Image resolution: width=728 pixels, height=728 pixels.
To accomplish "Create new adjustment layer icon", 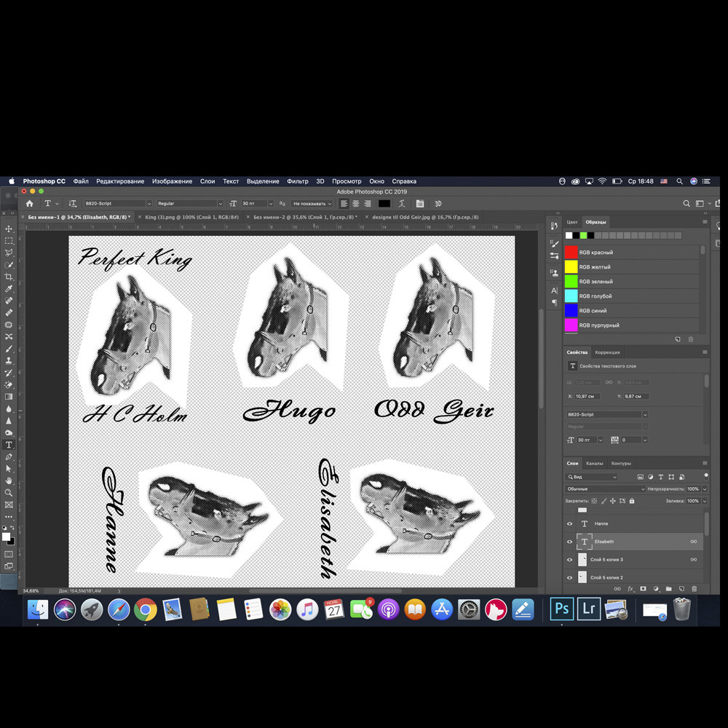I will pyautogui.click(x=656, y=589).
